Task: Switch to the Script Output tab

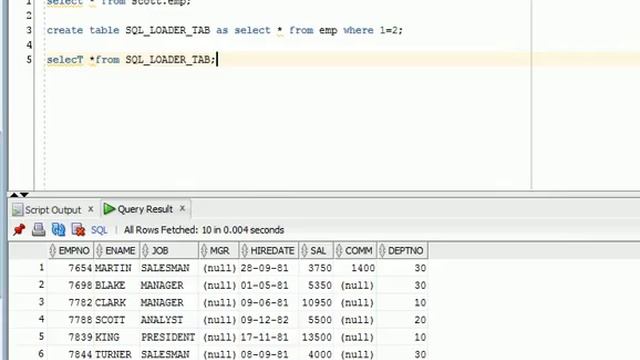Action: click(x=53, y=210)
